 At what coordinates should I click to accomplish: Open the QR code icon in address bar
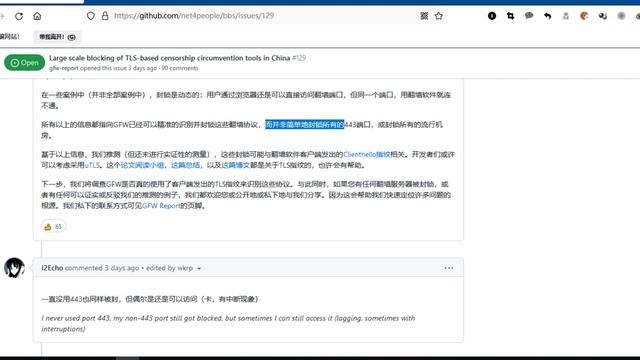(x=424, y=16)
